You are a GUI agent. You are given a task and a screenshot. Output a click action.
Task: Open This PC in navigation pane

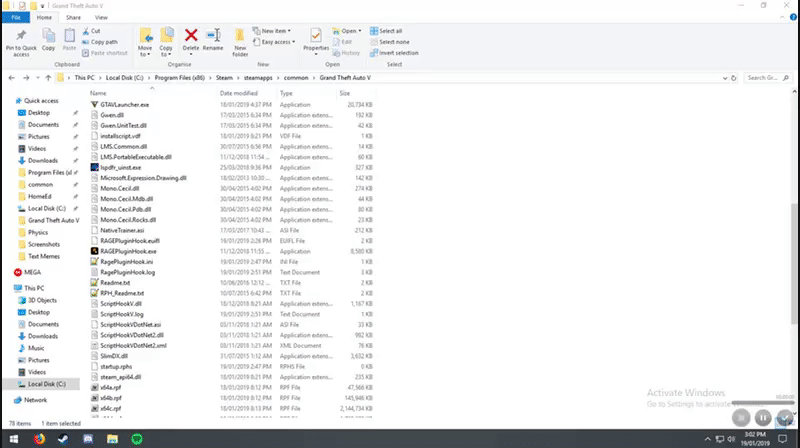coord(34,288)
